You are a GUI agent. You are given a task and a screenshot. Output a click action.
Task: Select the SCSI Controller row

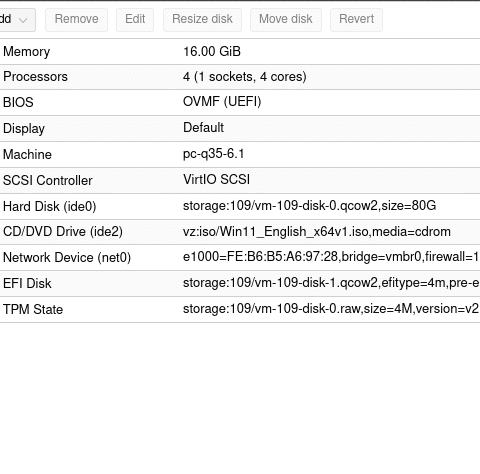click(240, 180)
